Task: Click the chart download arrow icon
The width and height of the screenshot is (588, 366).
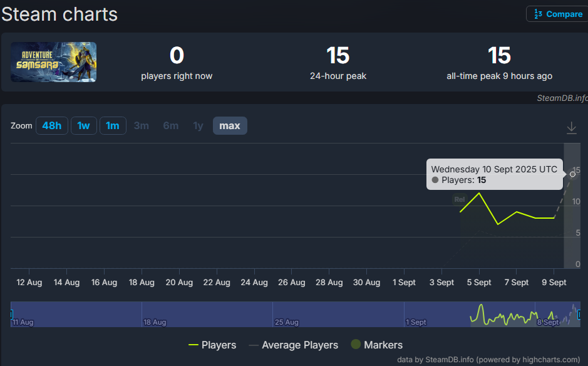Action: click(571, 128)
